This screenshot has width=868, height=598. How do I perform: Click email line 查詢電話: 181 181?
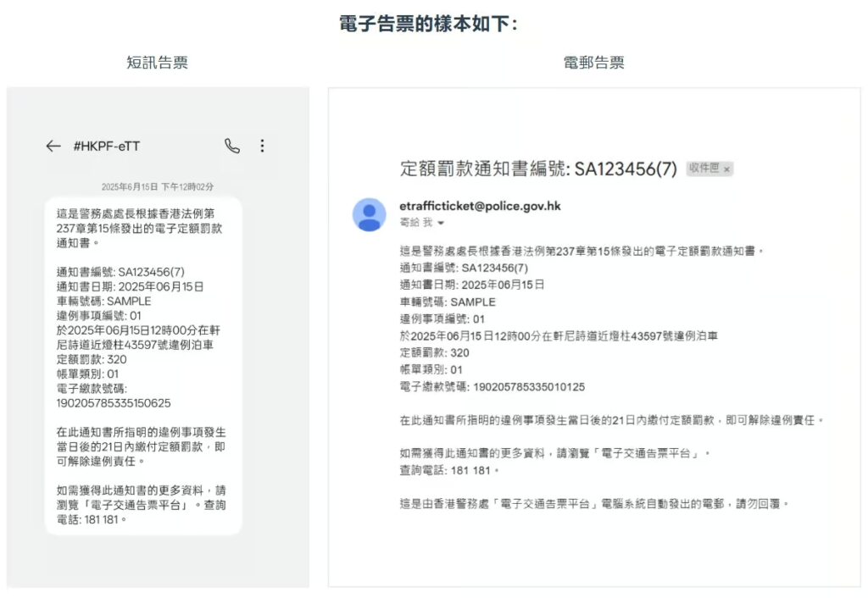tap(449, 471)
